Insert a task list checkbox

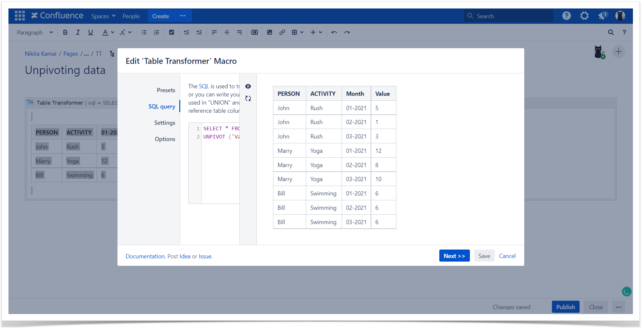pos(171,32)
